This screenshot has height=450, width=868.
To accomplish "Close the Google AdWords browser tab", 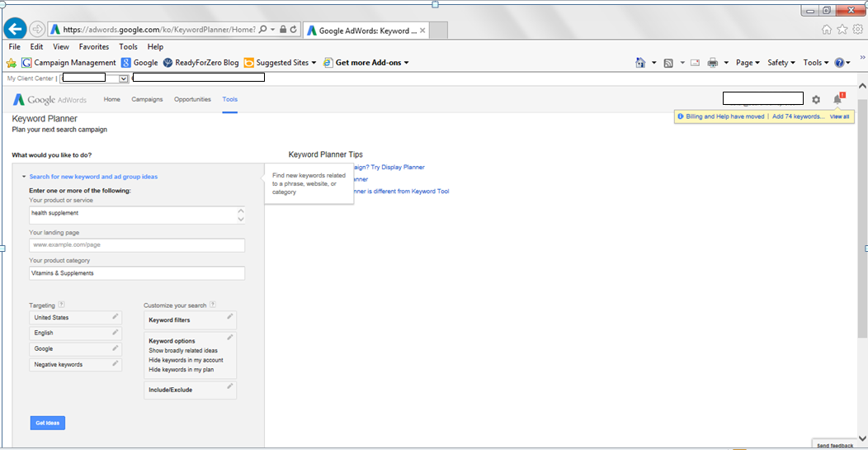I will click(x=422, y=31).
